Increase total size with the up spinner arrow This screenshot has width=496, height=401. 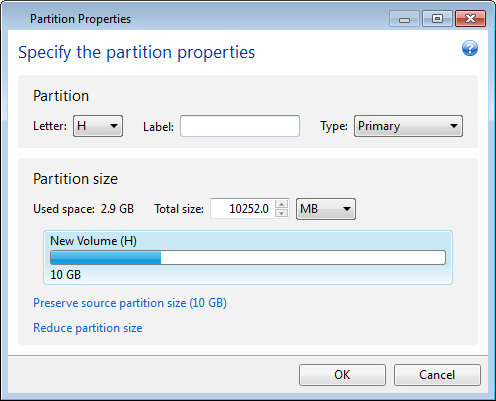point(282,204)
